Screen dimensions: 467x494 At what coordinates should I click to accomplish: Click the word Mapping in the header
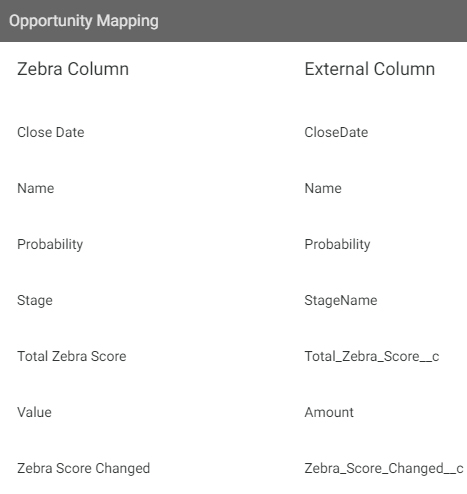point(128,22)
